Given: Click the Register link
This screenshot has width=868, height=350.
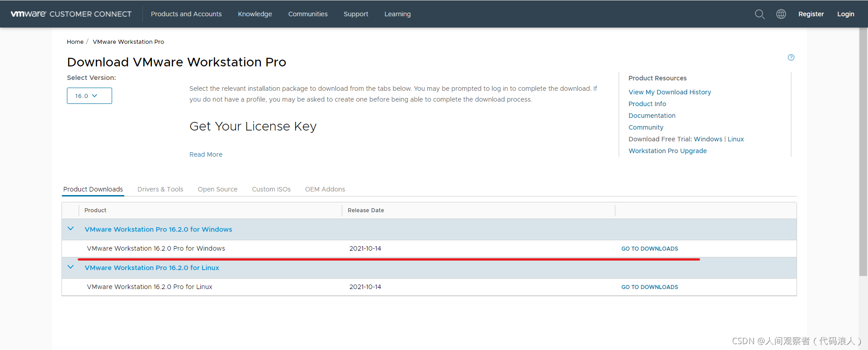Looking at the screenshot, I should (x=811, y=14).
